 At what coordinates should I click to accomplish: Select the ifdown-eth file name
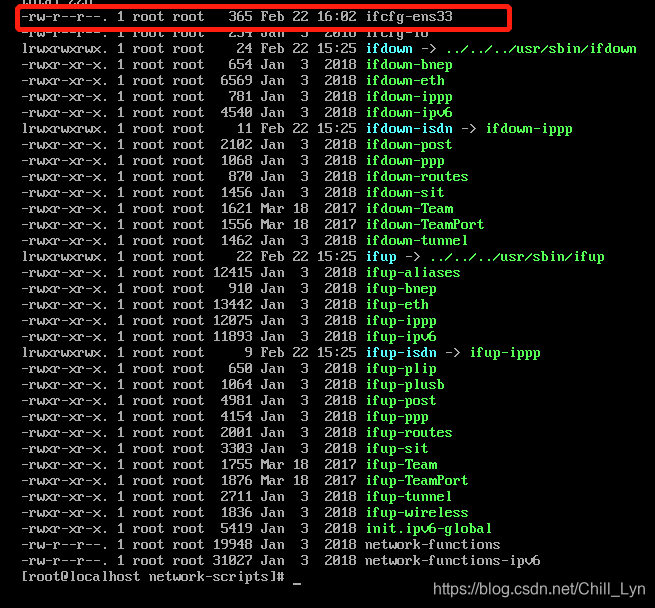coord(405,81)
